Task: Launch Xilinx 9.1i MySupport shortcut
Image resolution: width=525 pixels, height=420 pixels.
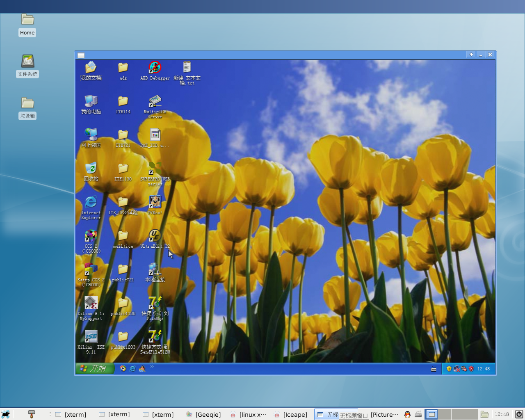Action: click(91, 308)
